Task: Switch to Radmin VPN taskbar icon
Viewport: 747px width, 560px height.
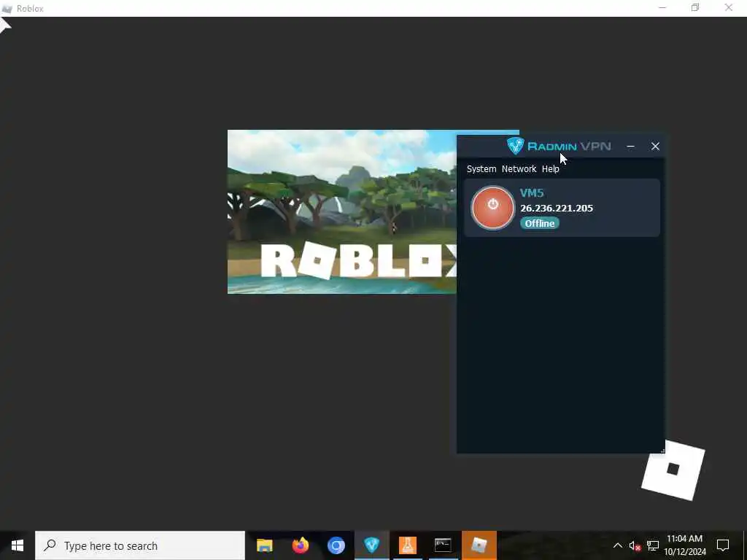Action: click(x=371, y=545)
